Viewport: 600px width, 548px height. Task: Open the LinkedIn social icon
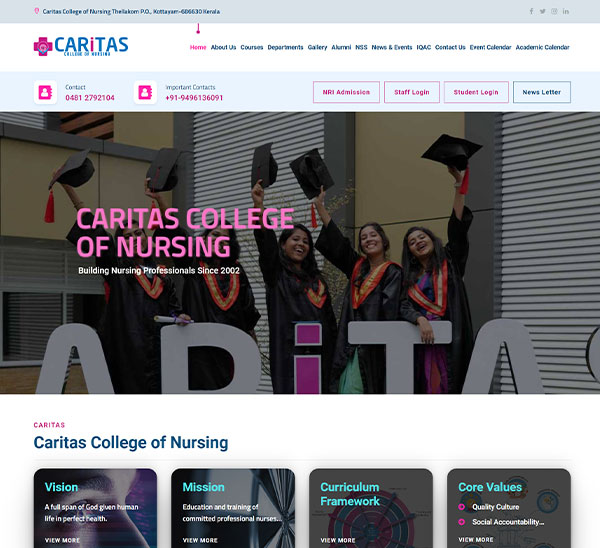click(566, 11)
